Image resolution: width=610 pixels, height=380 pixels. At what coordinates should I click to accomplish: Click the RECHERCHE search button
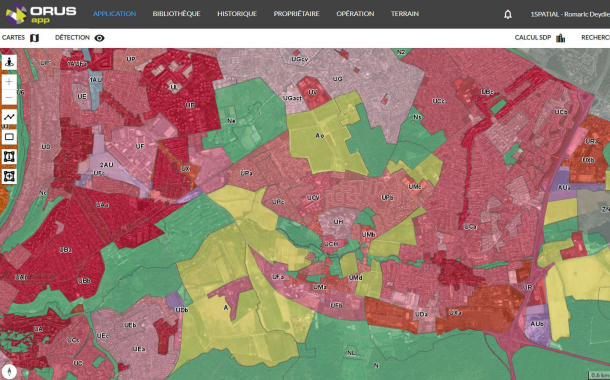pyautogui.click(x=596, y=37)
